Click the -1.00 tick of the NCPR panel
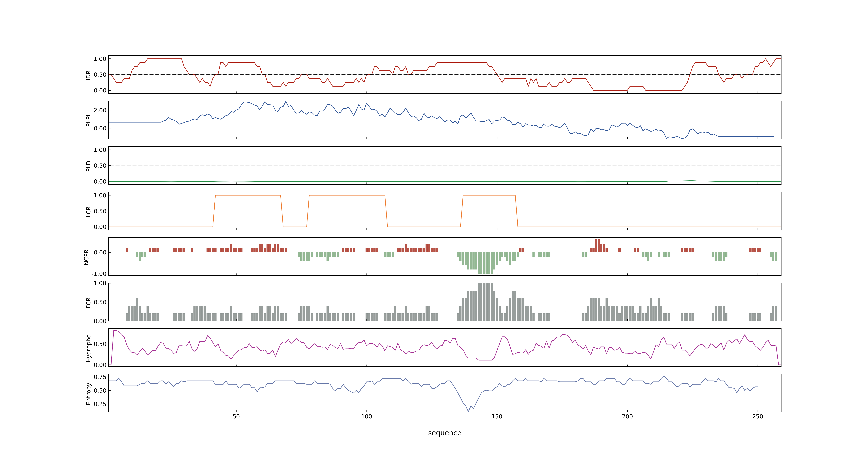Screen dimensions: 868x463 pyautogui.click(x=99, y=274)
